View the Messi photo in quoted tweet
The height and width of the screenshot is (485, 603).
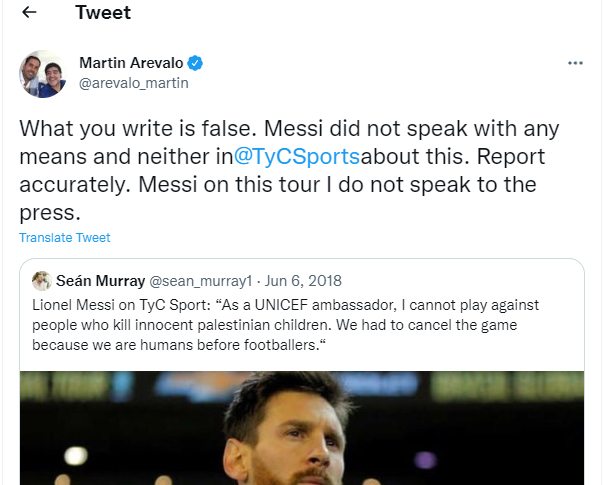(x=302, y=428)
